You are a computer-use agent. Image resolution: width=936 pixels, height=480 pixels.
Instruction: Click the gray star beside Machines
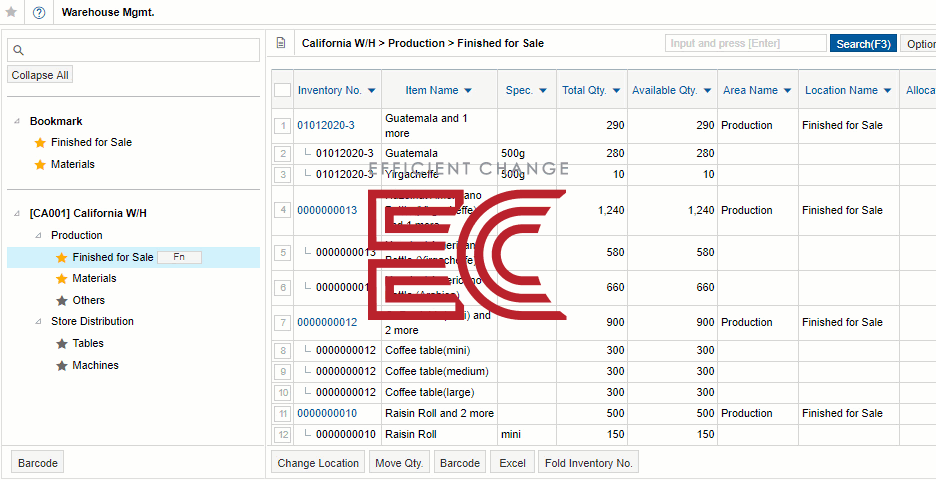click(62, 366)
